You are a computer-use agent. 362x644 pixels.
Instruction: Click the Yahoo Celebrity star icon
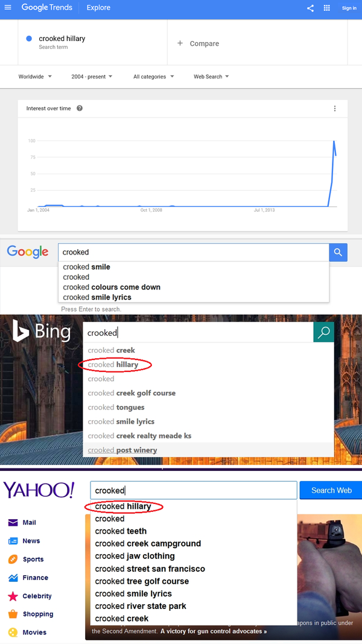pyautogui.click(x=13, y=596)
